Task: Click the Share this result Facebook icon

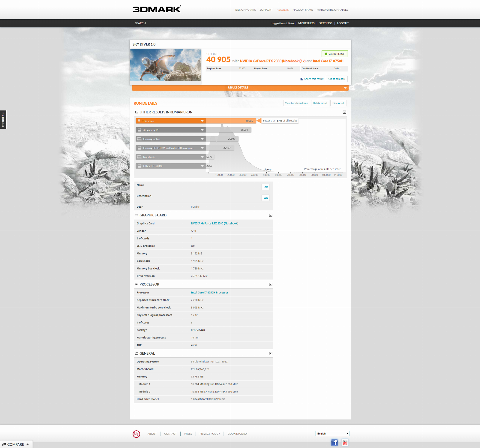Action: tap(302, 79)
